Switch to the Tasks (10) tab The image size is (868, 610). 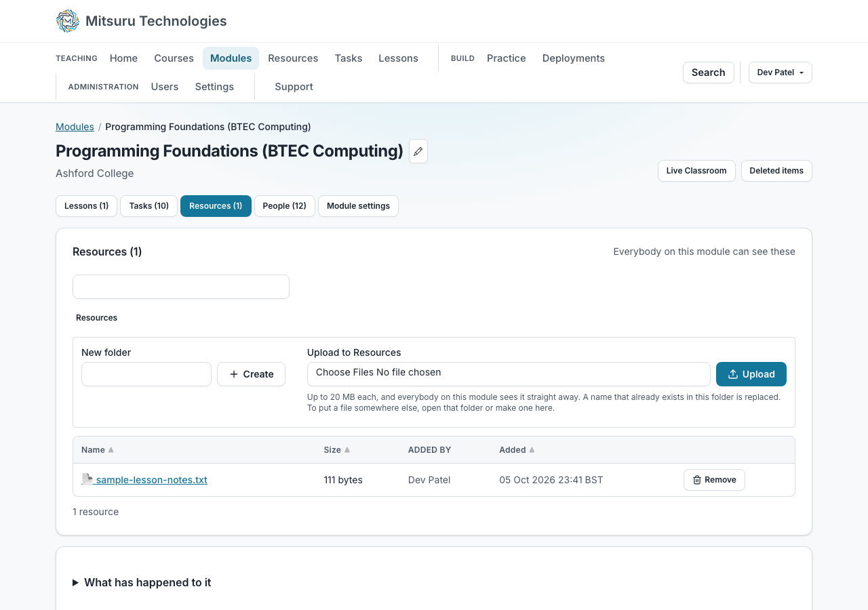[149, 206]
